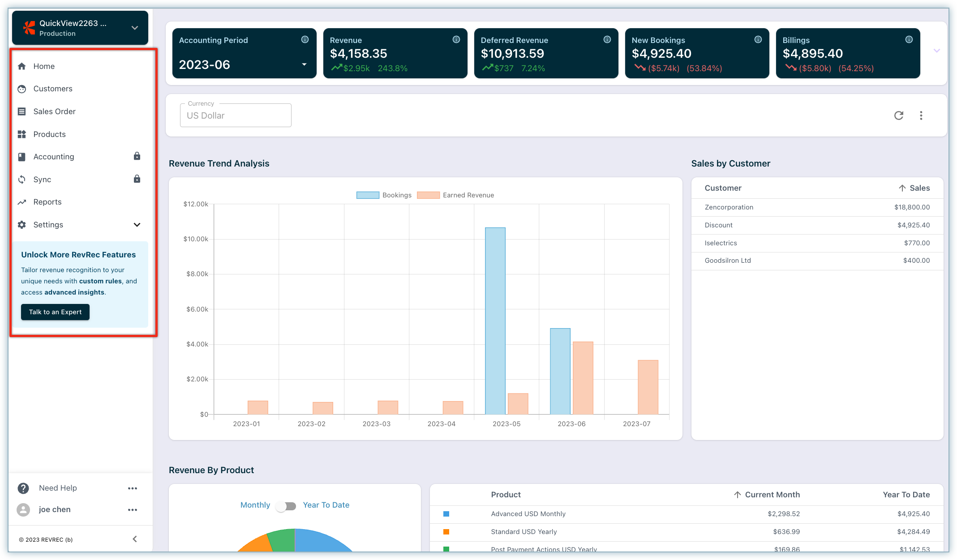
Task: Click the Deferred Revenue info icon
Action: coord(607,39)
